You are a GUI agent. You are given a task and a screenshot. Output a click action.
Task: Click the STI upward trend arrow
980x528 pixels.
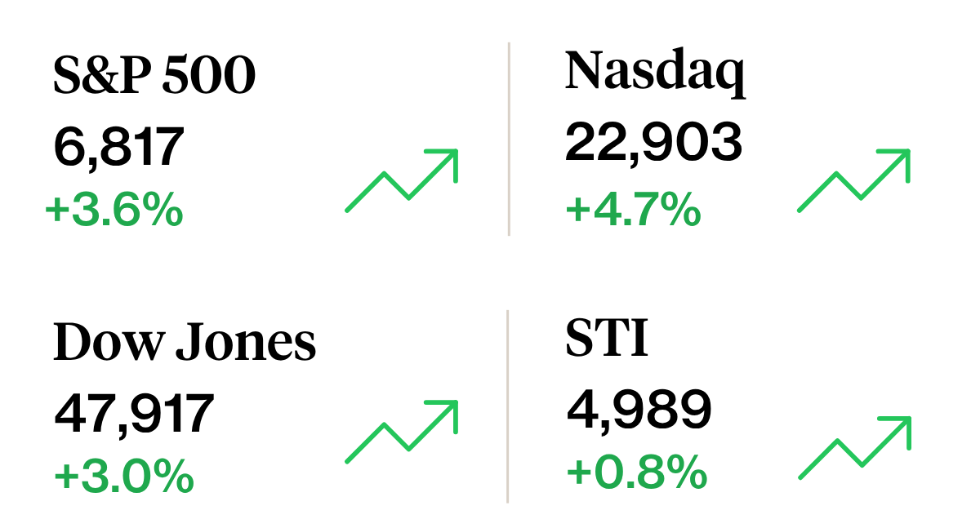(x=854, y=447)
